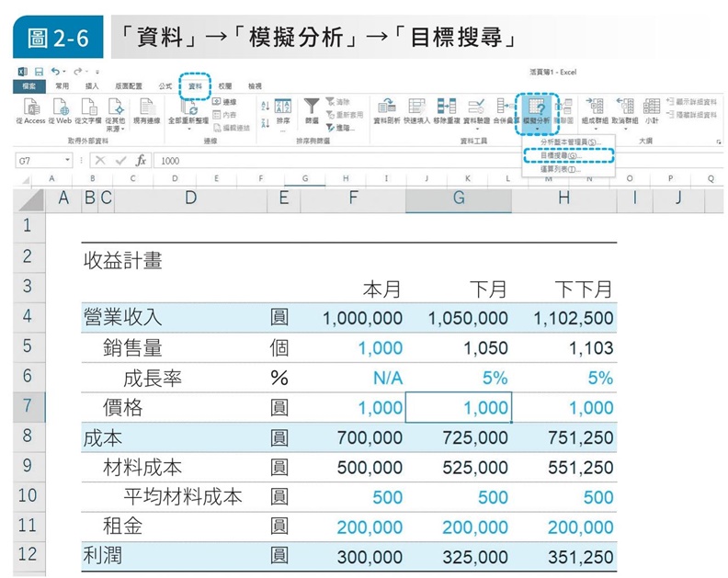This screenshot has height=578, width=728.
Task: Click the 組成群組 group icon
Action: [x=596, y=107]
